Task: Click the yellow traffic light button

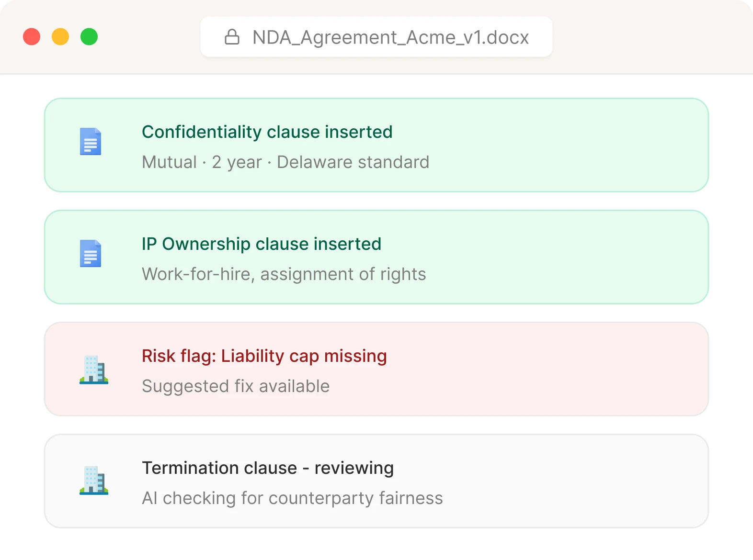Action: click(x=60, y=36)
